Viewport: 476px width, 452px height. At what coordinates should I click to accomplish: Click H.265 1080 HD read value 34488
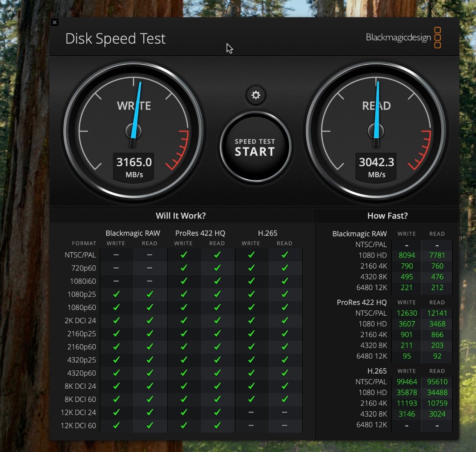437,392
